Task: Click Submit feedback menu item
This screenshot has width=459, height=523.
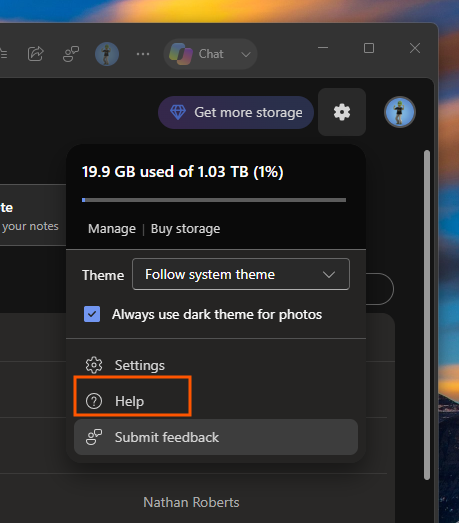Action: pos(216,437)
